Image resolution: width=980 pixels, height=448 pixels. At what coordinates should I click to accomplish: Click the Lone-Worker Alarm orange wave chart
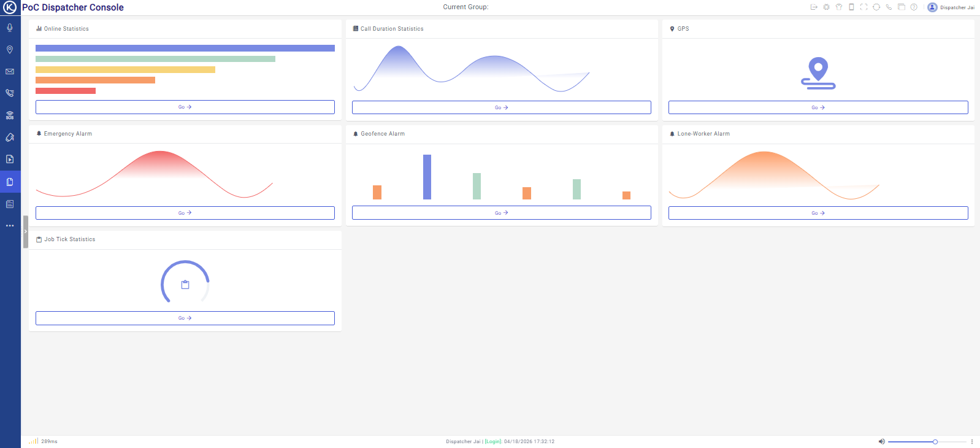774,175
